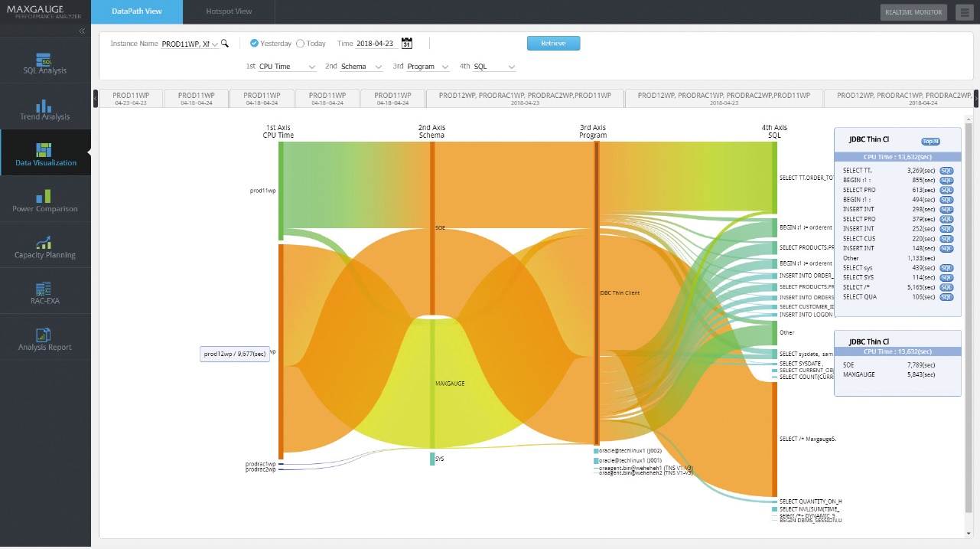Click SQL badge for the 298(sec) row

(x=946, y=209)
